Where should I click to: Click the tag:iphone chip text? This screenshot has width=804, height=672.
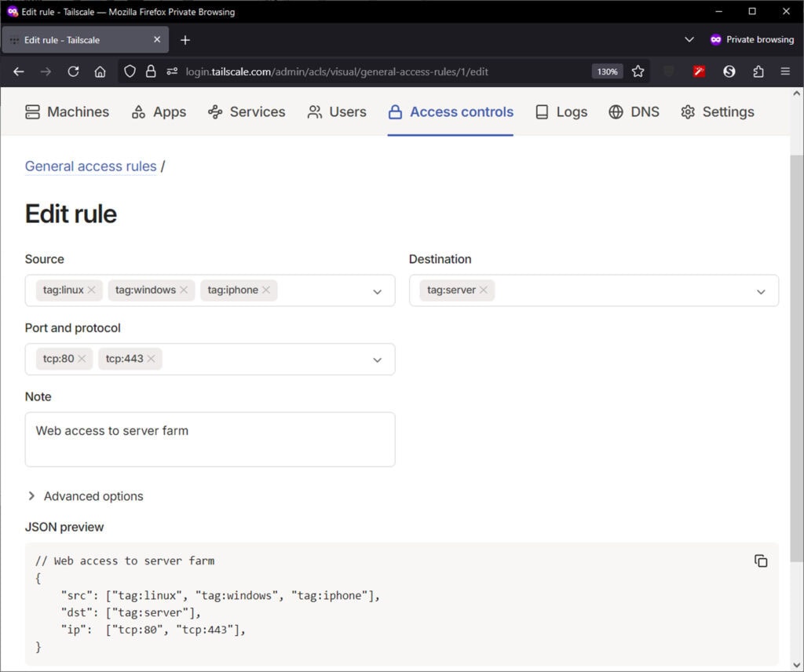point(232,290)
